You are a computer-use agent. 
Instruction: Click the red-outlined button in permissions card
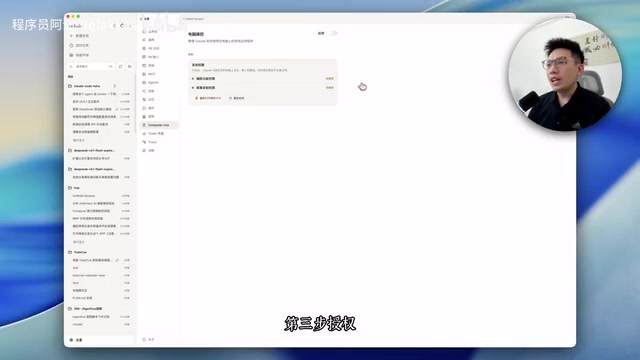tap(208, 98)
